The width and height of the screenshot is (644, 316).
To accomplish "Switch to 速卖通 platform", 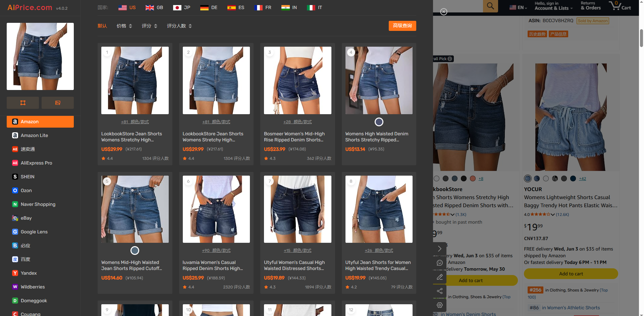I will click(40, 149).
